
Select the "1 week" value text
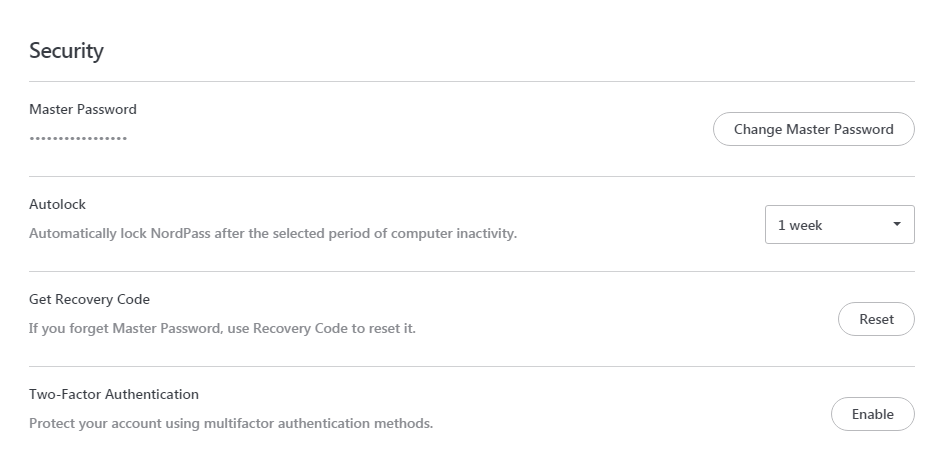pyautogui.click(x=800, y=226)
